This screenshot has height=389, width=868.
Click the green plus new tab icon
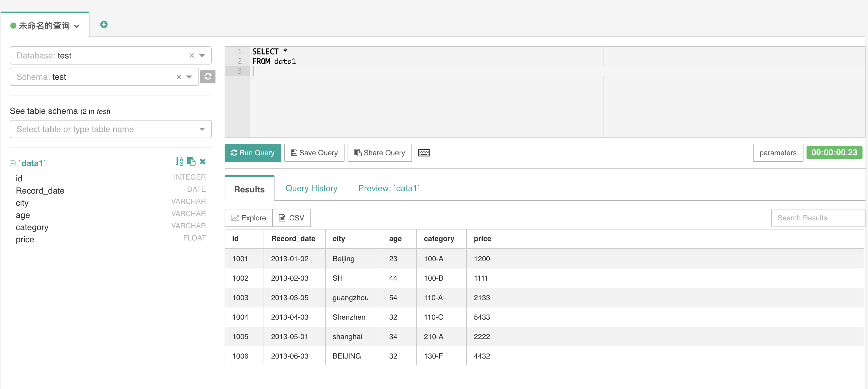click(x=104, y=24)
